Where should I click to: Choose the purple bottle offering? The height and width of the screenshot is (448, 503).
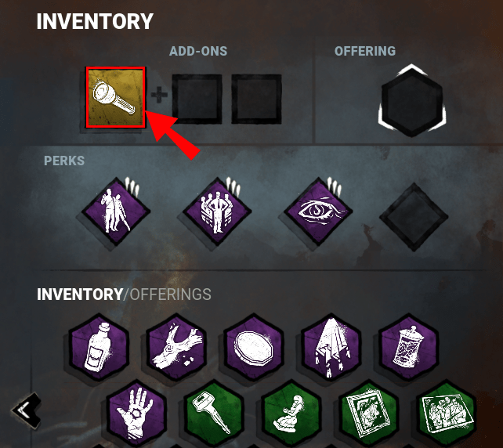[99, 347]
